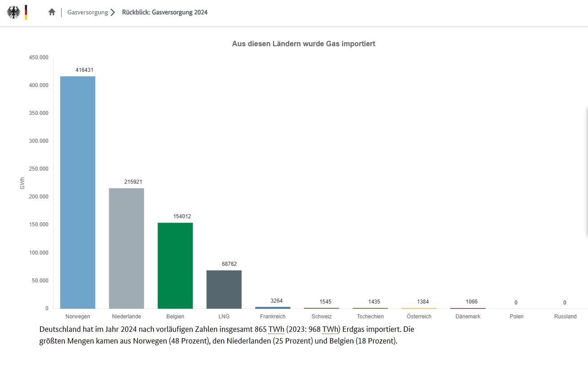This screenshot has width=588, height=370.
Task: Click the abbreviation TWh after 865
Action: 276,330
